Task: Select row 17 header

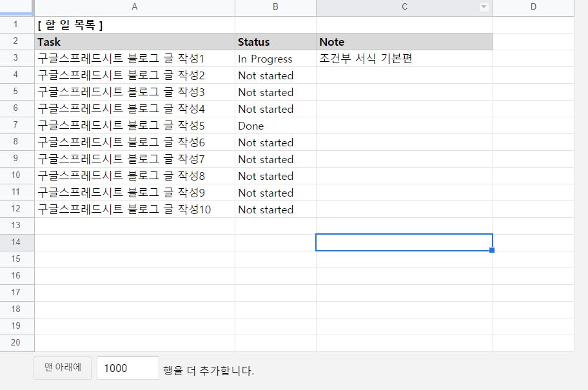Action: coord(15,293)
